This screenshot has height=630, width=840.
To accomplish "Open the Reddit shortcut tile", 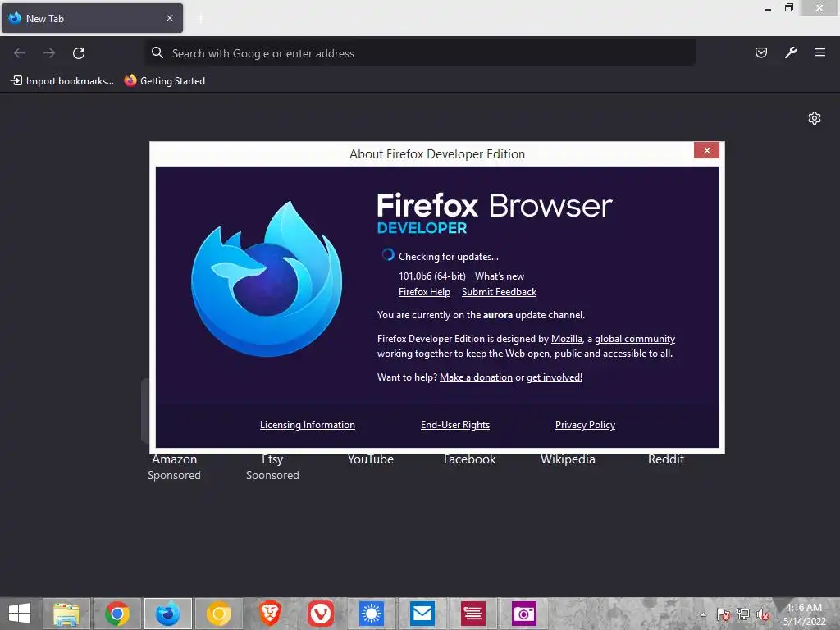I will pos(666,459).
